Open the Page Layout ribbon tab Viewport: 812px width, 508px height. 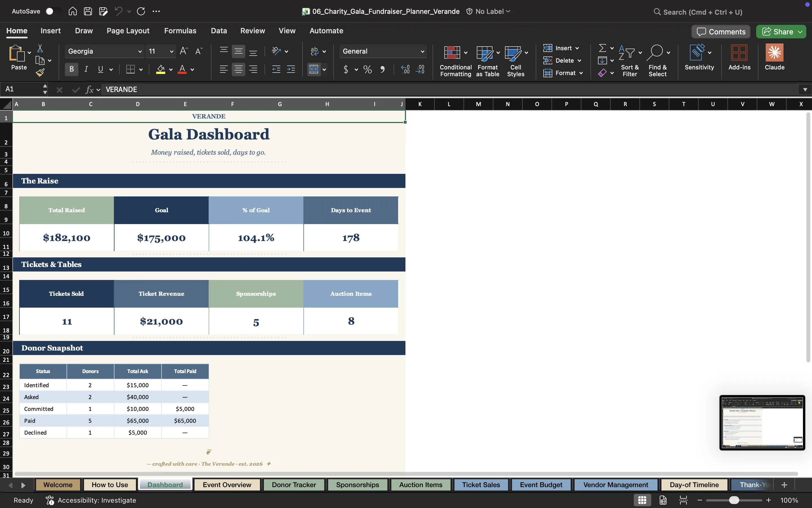(128, 31)
